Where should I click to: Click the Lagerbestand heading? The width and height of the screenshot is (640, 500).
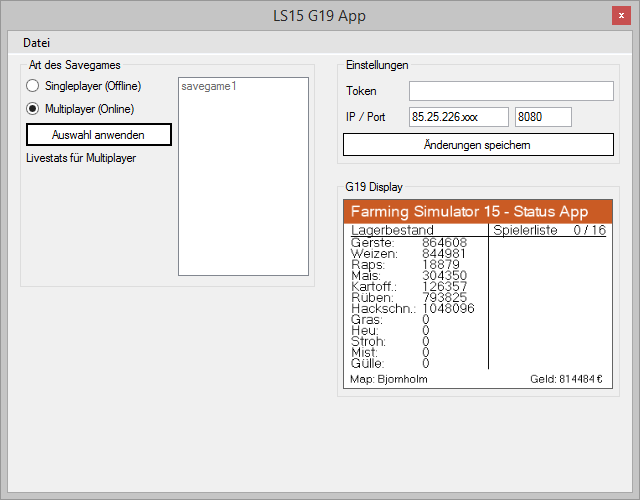point(392,230)
